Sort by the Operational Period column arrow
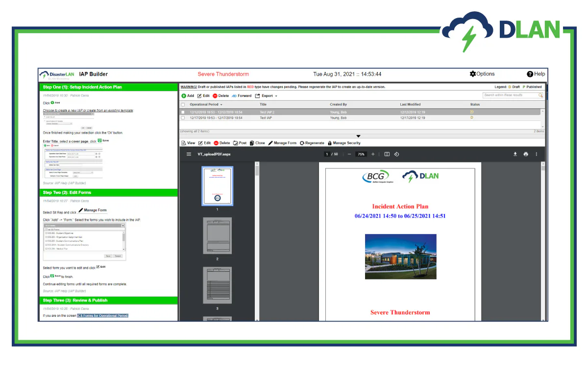Screen dimensions: 588x373 221,105
